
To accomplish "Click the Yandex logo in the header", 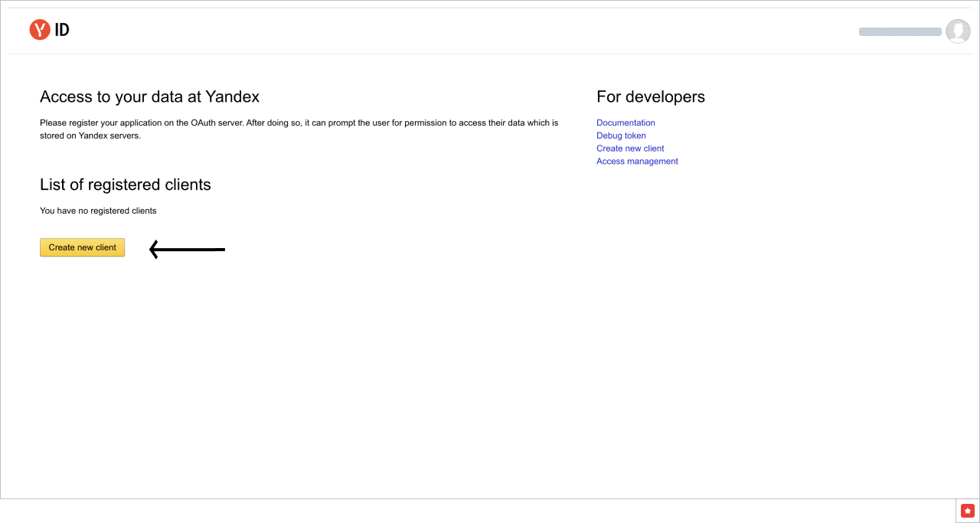I will point(38,30).
